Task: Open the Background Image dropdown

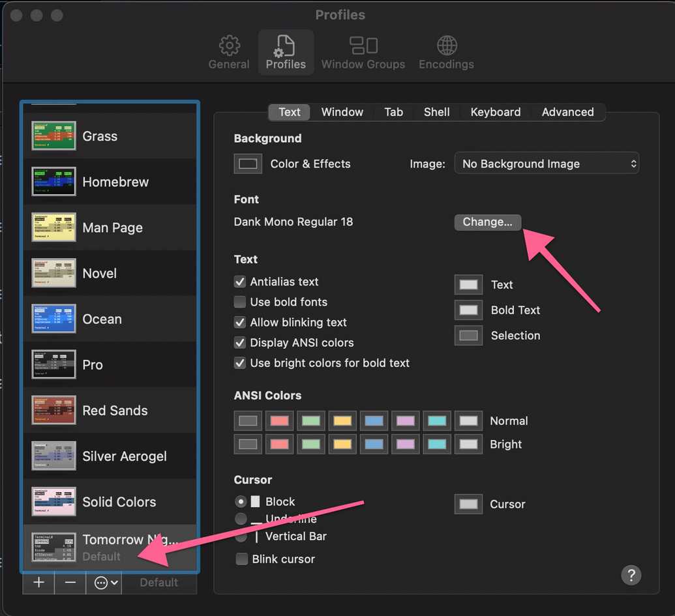Action: [547, 164]
